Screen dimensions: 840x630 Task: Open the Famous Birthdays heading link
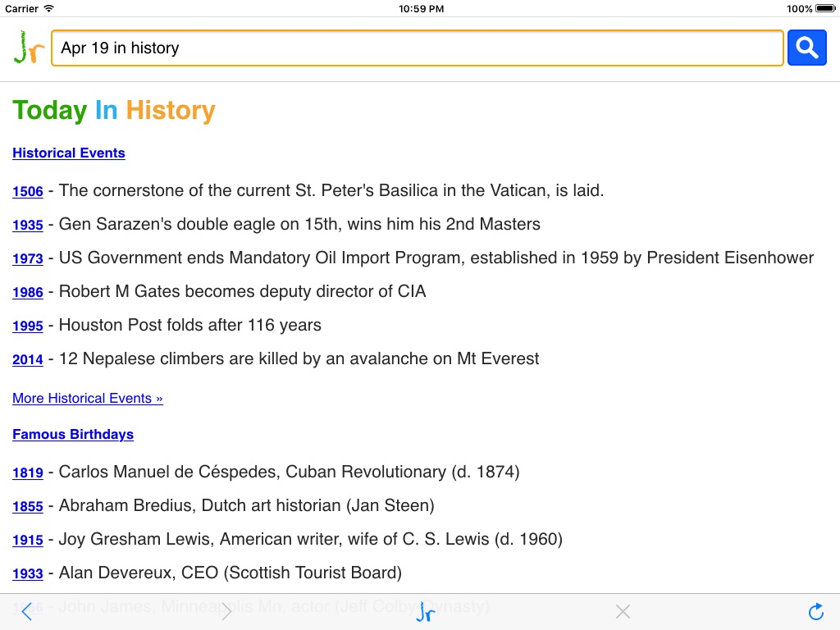coord(73,435)
